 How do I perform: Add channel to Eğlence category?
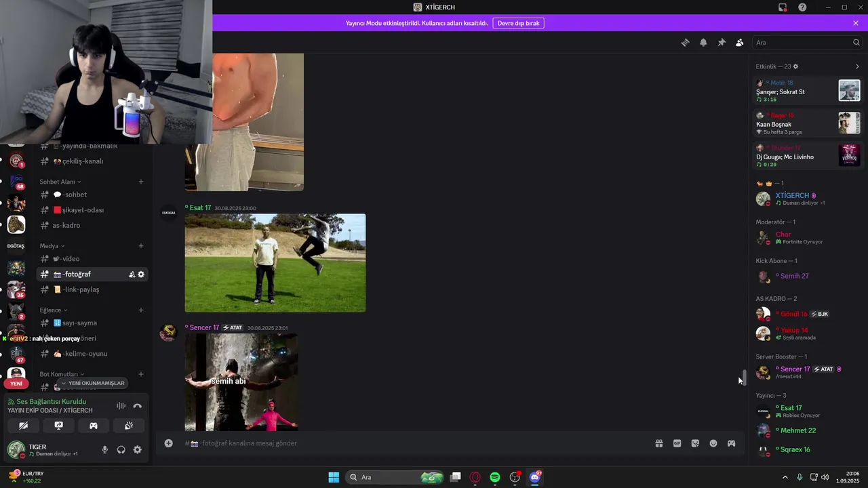[x=141, y=310]
